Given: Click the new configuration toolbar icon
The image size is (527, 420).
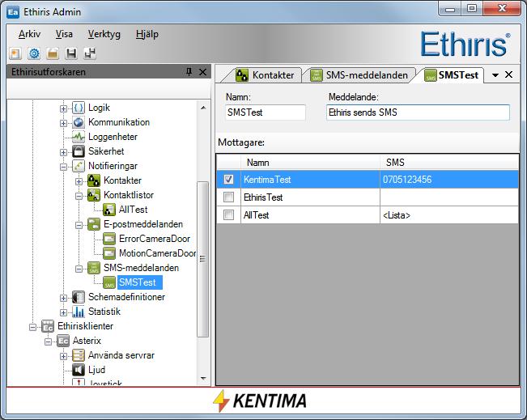Looking at the screenshot, I should click(15, 53).
